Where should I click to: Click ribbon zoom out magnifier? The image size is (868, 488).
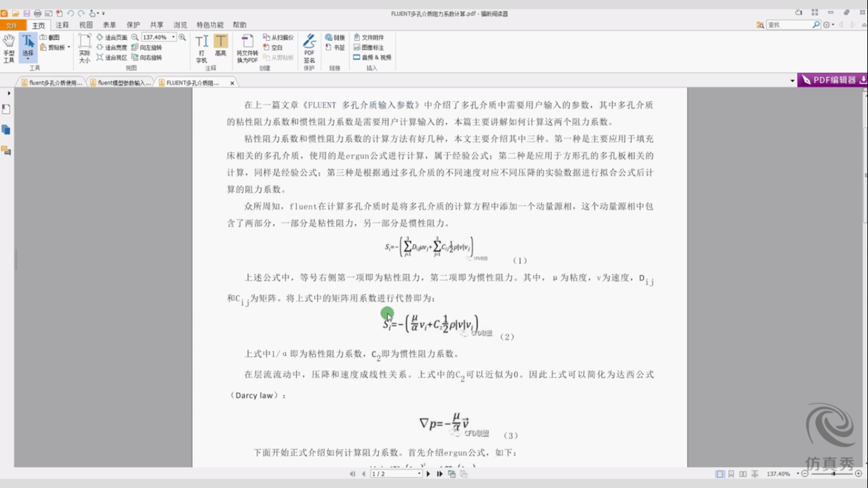click(x=135, y=37)
